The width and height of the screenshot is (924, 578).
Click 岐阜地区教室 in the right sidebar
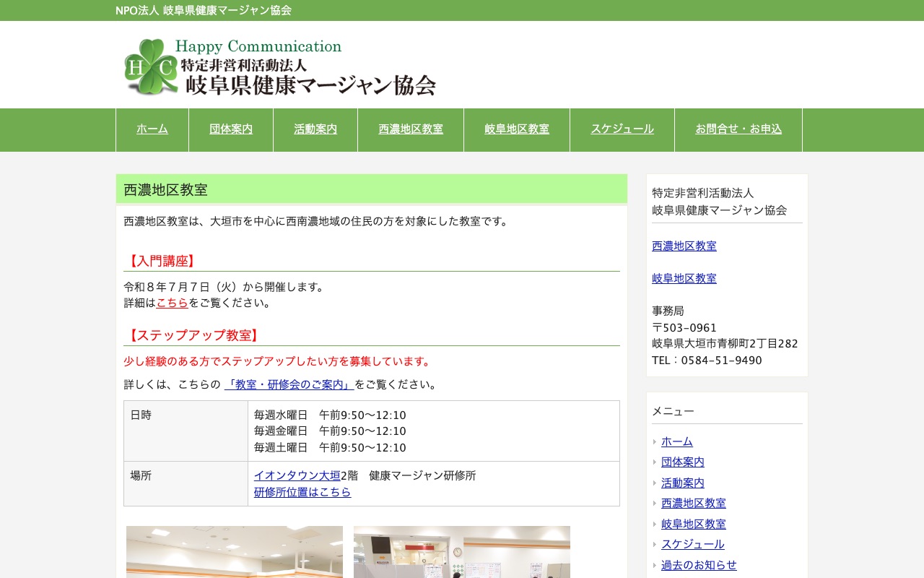(684, 278)
